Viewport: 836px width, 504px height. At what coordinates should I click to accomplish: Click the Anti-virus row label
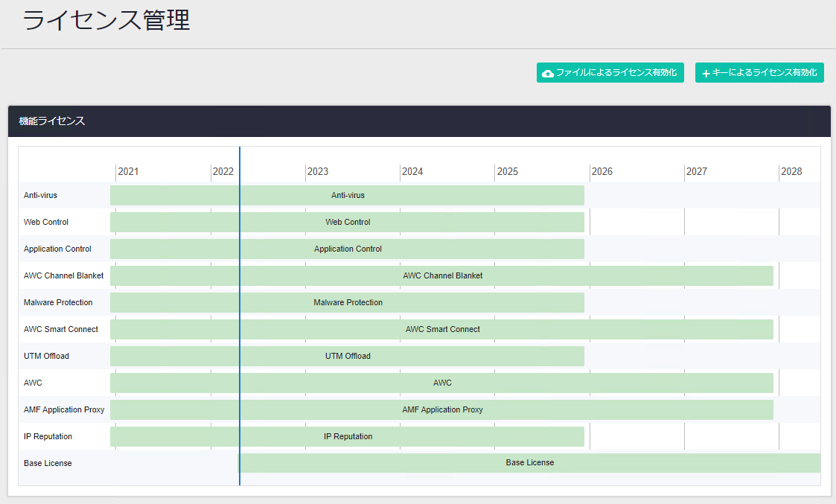pyautogui.click(x=40, y=195)
